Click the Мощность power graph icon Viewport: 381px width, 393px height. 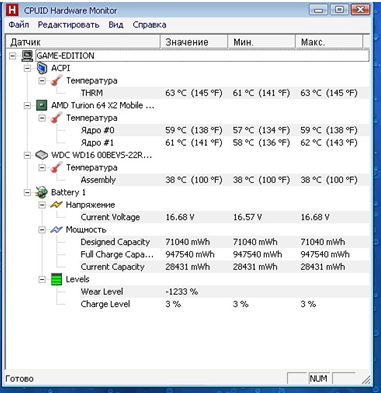click(x=57, y=230)
